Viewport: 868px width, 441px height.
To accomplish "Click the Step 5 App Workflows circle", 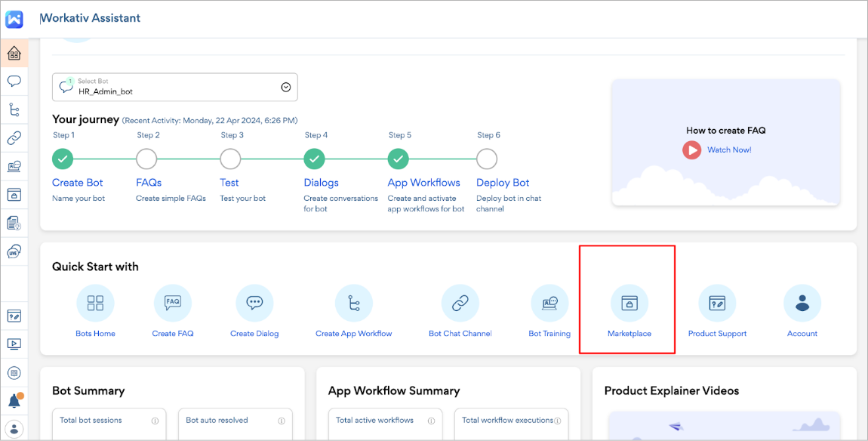I will pyautogui.click(x=398, y=159).
